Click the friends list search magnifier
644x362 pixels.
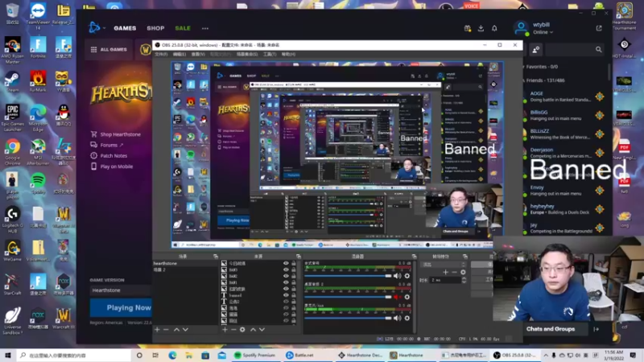tap(598, 50)
